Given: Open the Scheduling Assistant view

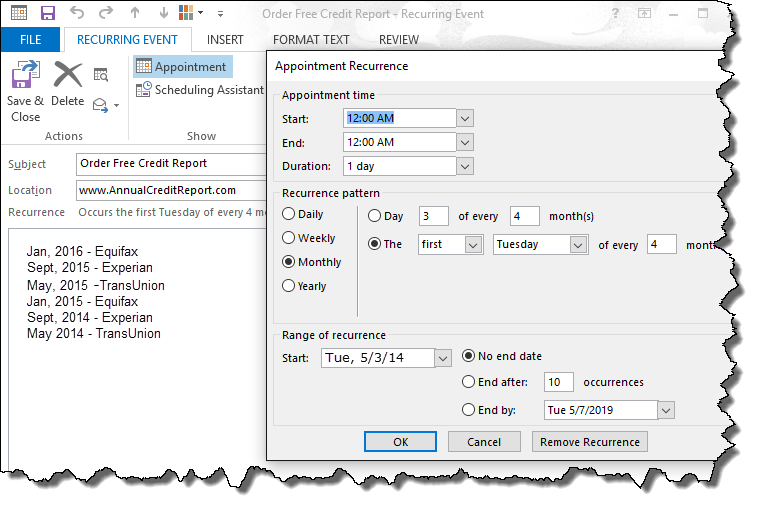Looking at the screenshot, I should tap(200, 90).
